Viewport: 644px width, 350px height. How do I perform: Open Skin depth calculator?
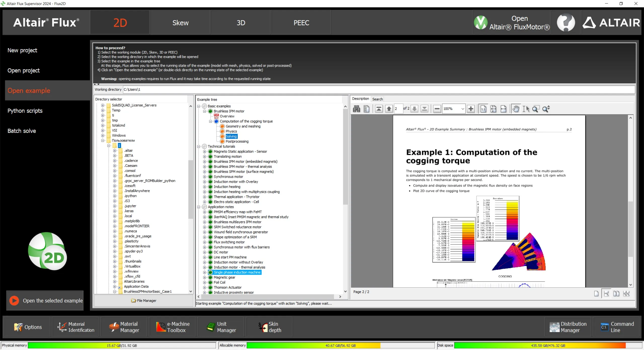click(269, 327)
